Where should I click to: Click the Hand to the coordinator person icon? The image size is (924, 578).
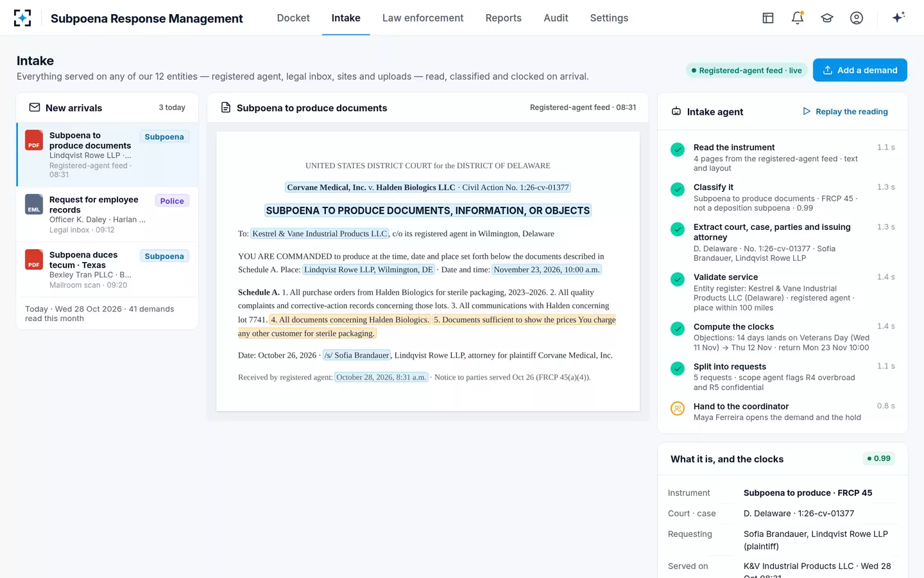click(x=678, y=408)
